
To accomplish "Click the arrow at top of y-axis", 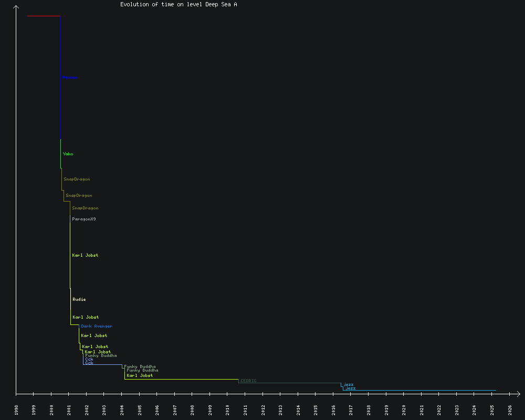I will (16, 7).
